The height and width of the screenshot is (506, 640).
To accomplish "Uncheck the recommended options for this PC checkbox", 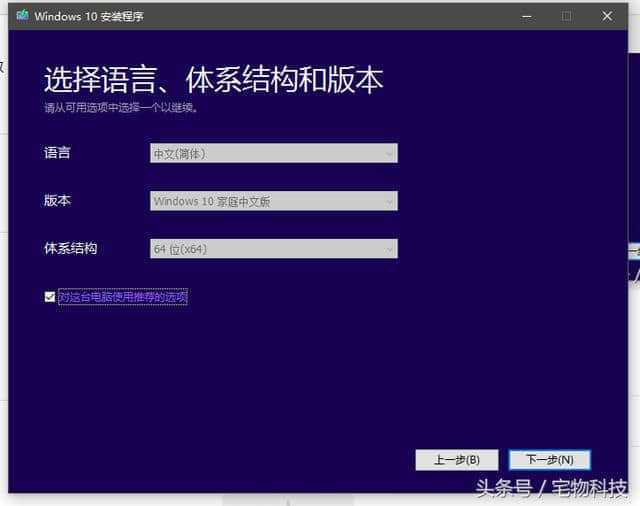I will 50,297.
